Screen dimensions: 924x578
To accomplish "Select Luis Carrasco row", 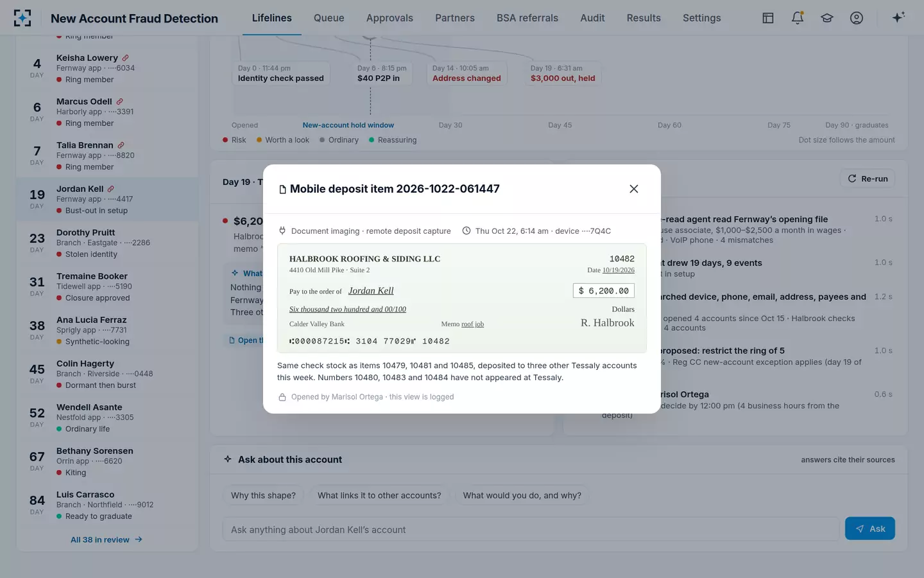I will [107, 505].
